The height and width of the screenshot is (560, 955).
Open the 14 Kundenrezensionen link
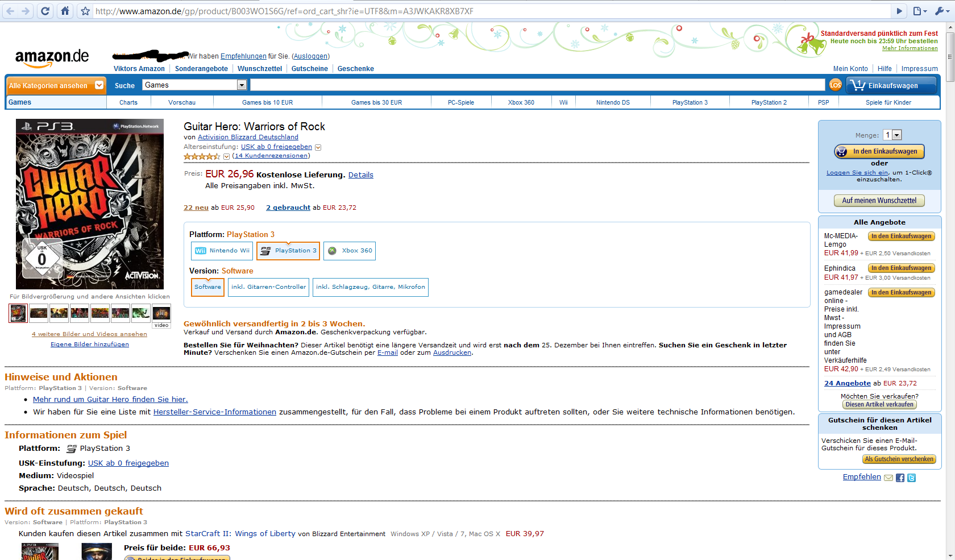271,156
